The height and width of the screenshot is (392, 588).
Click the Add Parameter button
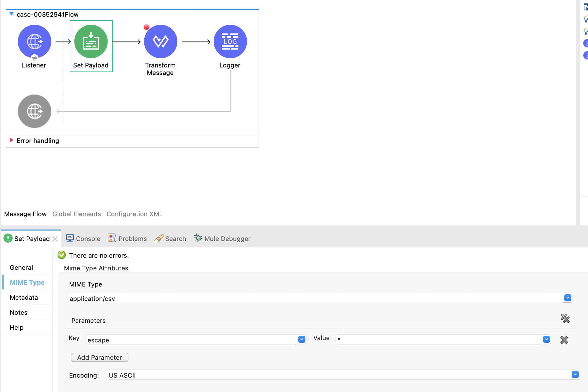point(99,357)
